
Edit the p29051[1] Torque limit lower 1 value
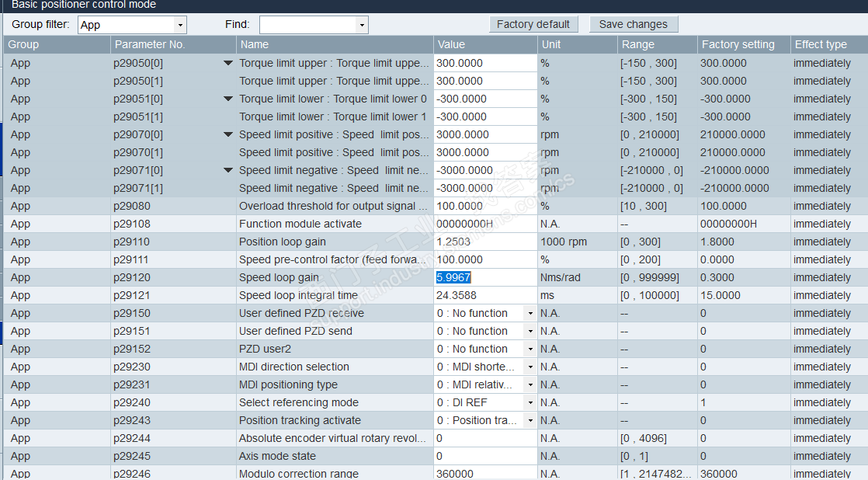coord(485,117)
